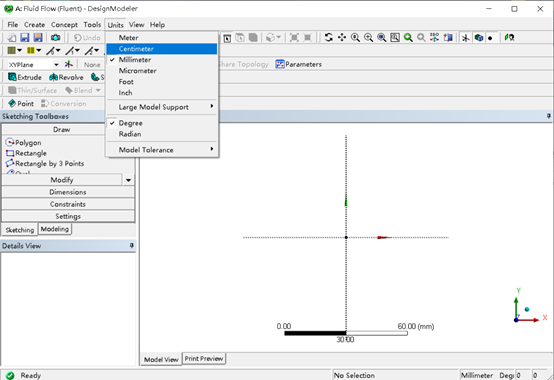Open the Create menu
This screenshot has height=380, width=554.
point(34,25)
